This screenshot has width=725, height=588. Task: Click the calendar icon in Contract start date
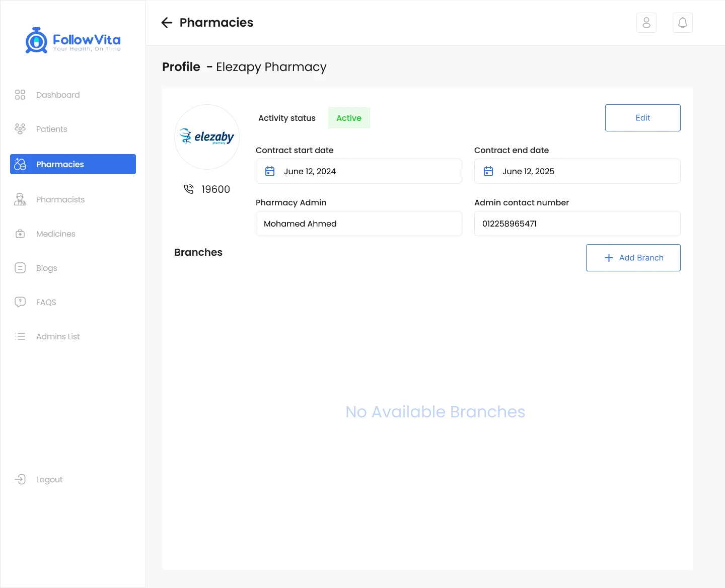270,171
